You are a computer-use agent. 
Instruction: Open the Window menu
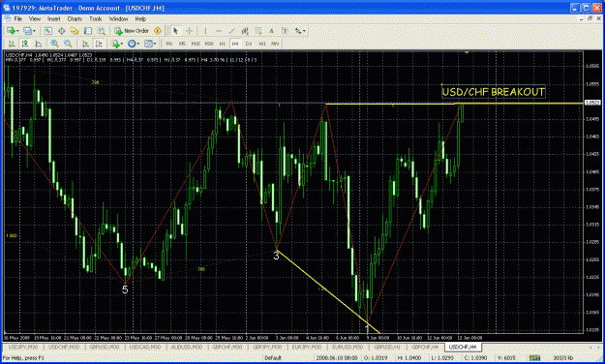click(118, 19)
